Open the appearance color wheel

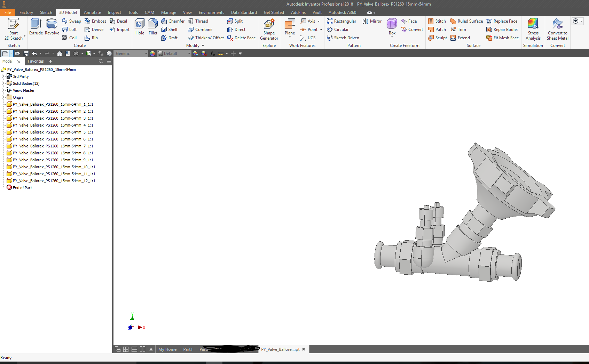(152, 54)
